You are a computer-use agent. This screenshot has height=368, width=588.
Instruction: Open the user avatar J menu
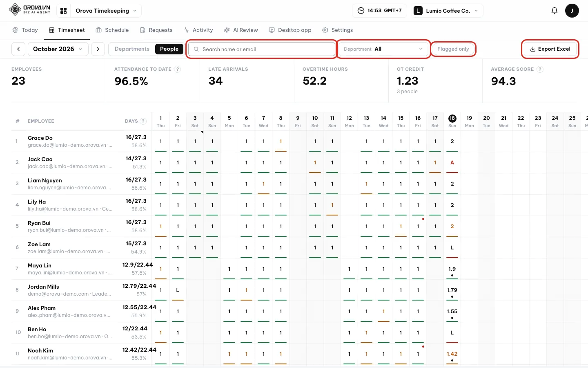click(x=572, y=11)
